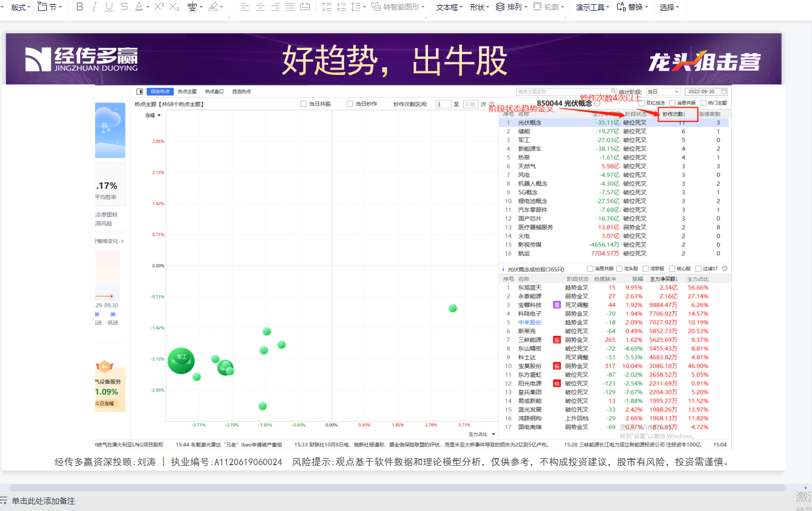Click the 节 section icon
This screenshot has width=812, height=511.
coord(42,7)
